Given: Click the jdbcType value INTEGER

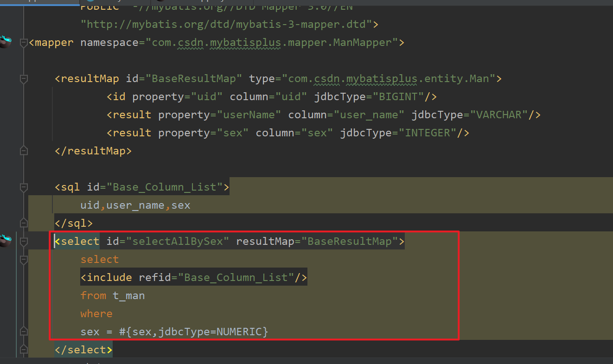Looking at the screenshot, I should point(428,133).
